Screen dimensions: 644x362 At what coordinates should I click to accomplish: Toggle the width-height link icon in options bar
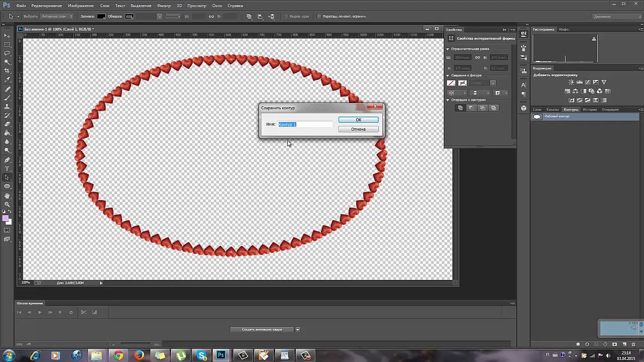211,17
